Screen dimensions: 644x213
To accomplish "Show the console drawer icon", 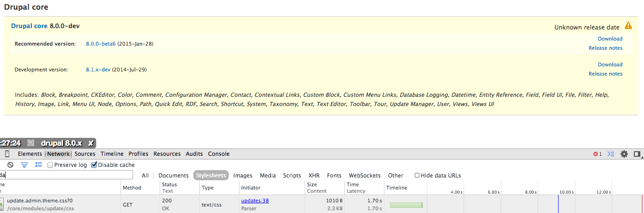I will coord(611,154).
